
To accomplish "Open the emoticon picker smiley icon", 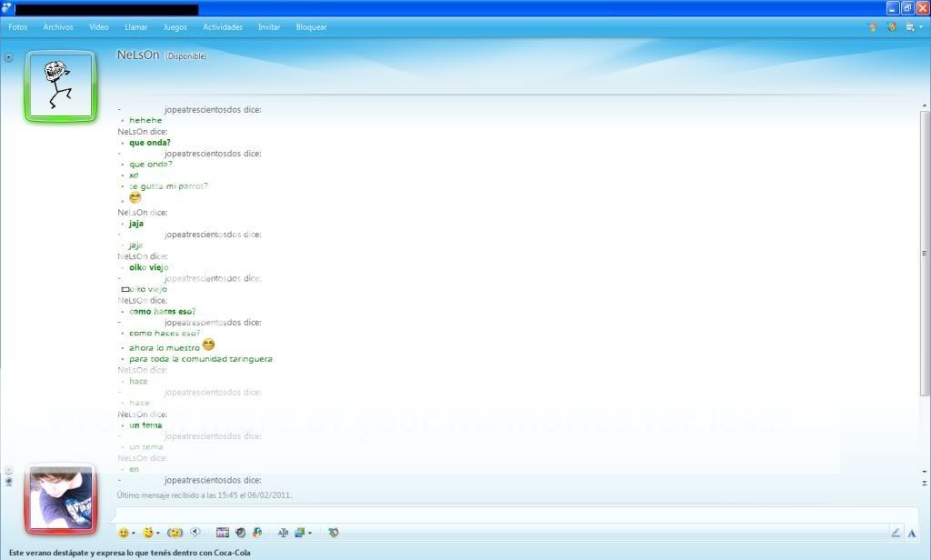I will tap(123, 533).
